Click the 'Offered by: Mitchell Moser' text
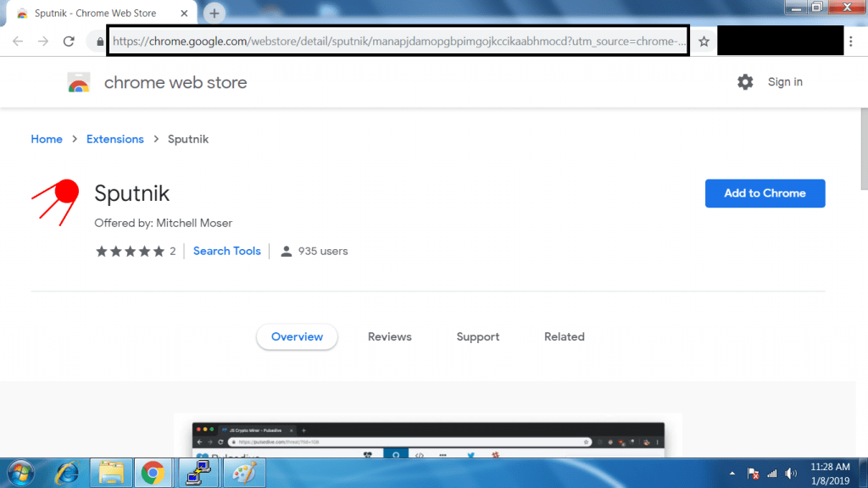 point(164,223)
